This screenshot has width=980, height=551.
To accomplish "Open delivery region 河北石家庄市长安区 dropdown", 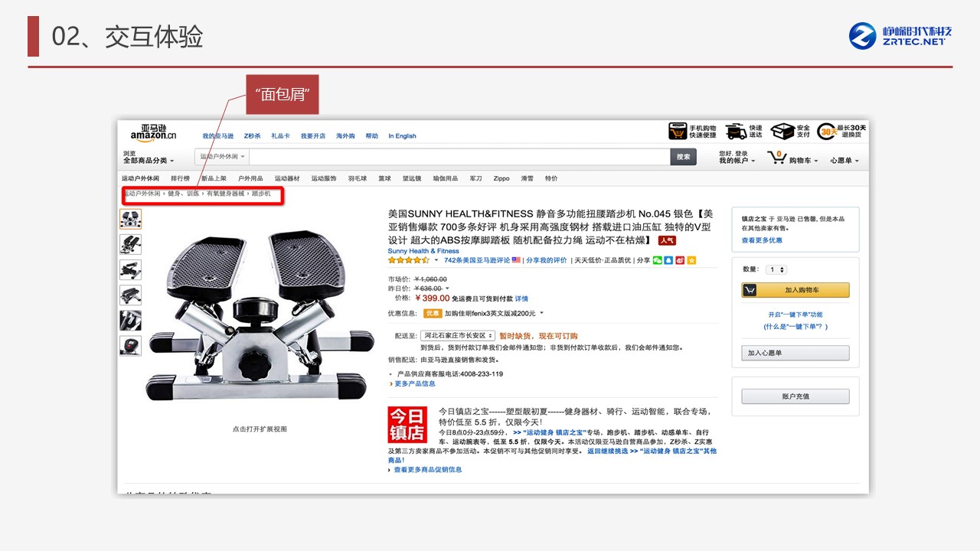I will tap(457, 336).
